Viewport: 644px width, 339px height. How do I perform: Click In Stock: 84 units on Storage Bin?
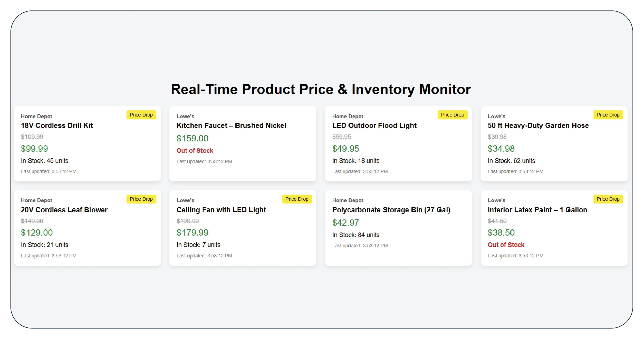[355, 235]
